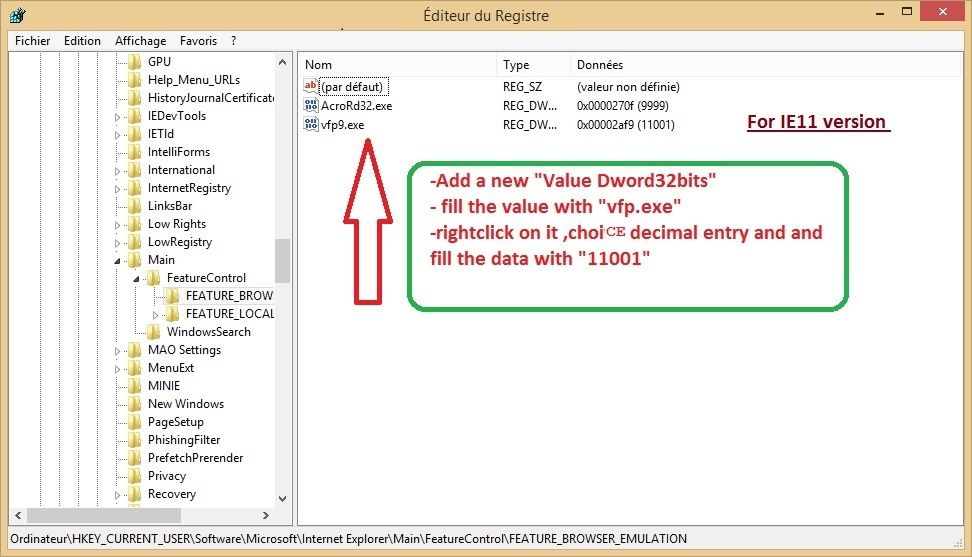Expand the FEATURE_LOCAL key node
Viewport: 972px width, 557px height.
tap(156, 314)
